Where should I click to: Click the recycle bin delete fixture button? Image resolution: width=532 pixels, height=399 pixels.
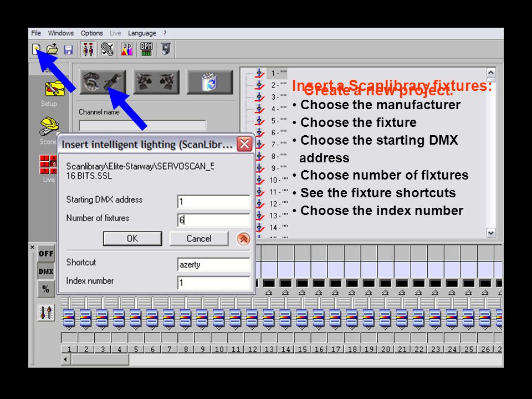pyautogui.click(x=209, y=82)
